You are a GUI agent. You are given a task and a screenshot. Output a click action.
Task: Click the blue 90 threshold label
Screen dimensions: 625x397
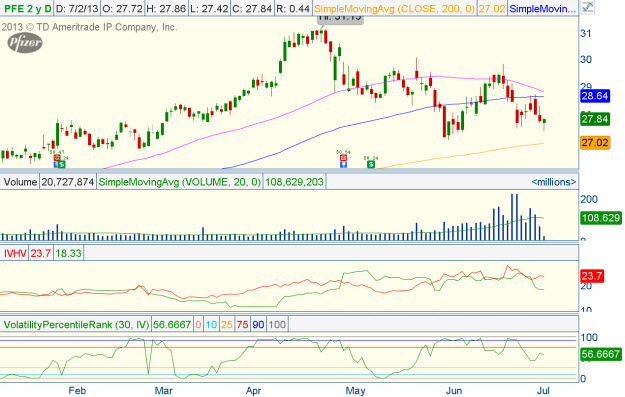click(x=258, y=324)
